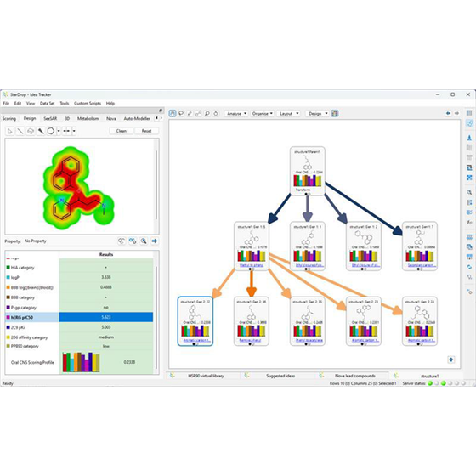Toggle the select mode icon in the tracker toolbar
The height and width of the screenshot is (476, 476).
173,114
